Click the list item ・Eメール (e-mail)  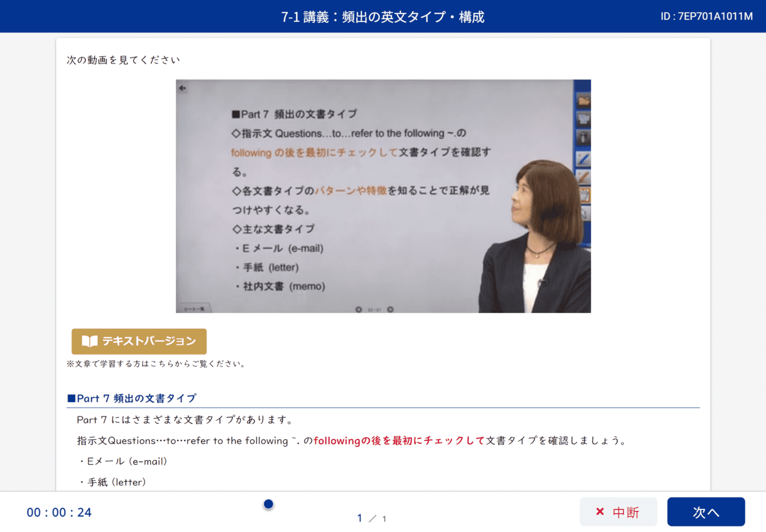point(123,462)
